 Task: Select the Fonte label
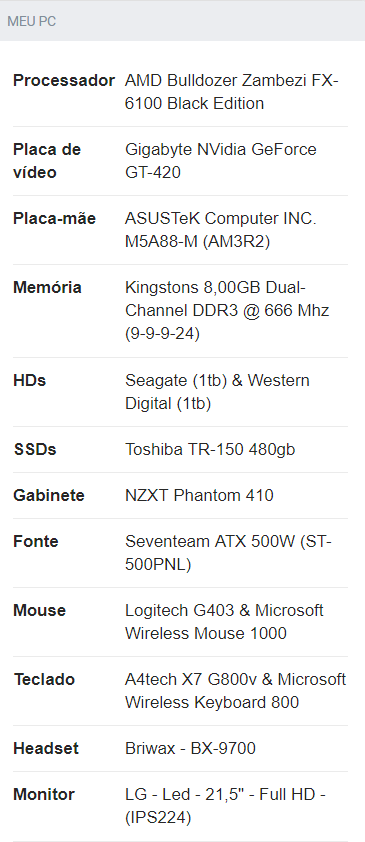(x=35, y=541)
